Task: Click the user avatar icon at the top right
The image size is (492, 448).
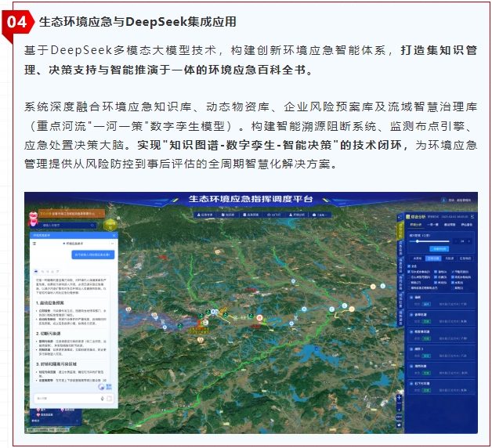Action: [x=443, y=201]
